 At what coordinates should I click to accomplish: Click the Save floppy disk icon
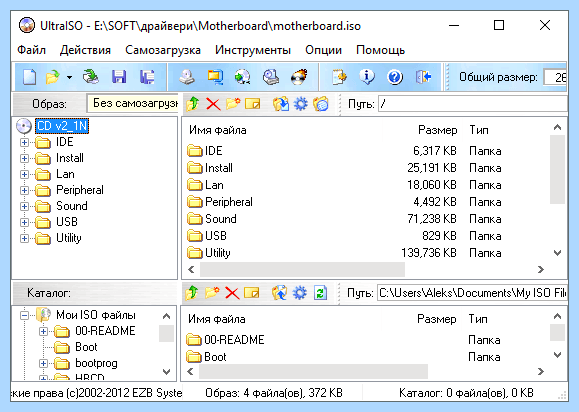[119, 77]
